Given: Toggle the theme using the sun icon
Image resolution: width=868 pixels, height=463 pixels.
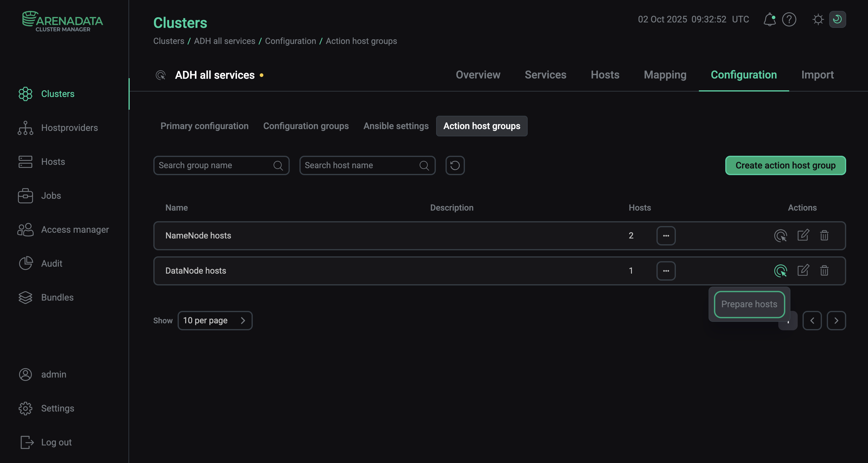Looking at the screenshot, I should tap(818, 20).
